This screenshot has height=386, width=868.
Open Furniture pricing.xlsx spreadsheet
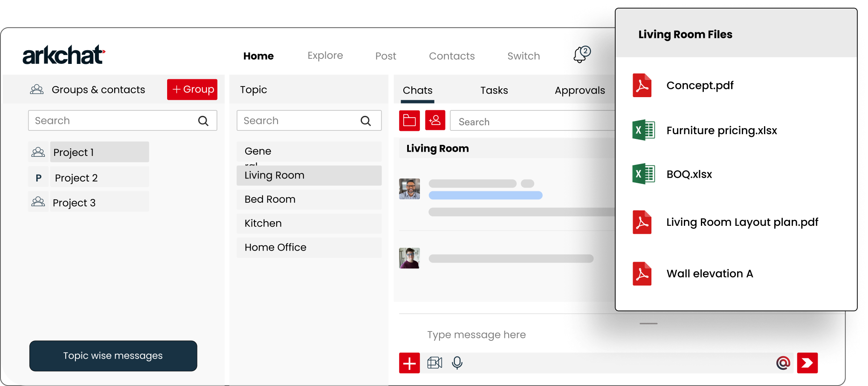(722, 130)
